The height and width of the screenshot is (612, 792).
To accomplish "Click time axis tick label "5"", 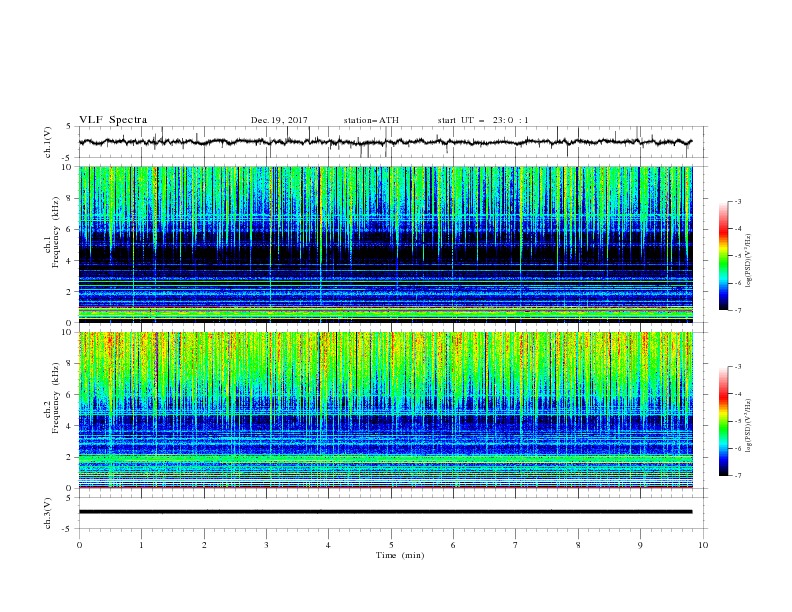I will (x=391, y=545).
